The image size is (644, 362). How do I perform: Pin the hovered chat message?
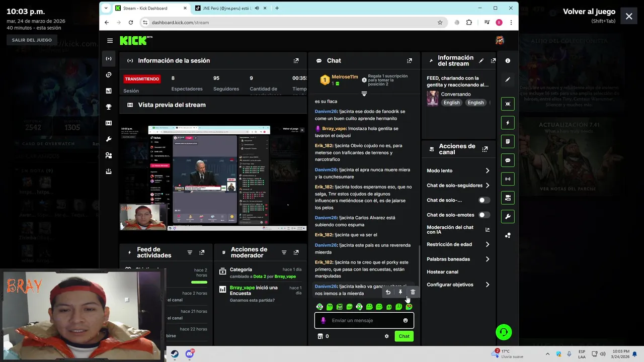click(400, 292)
